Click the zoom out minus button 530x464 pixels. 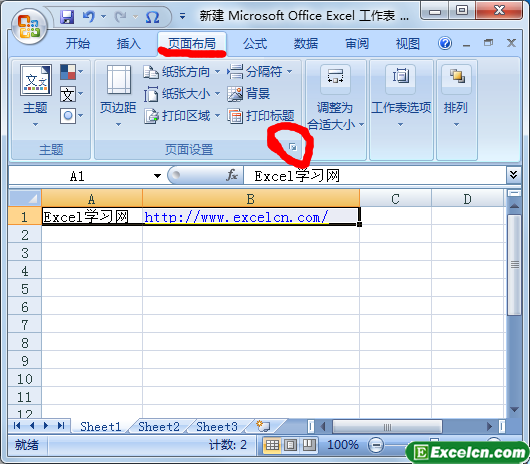point(376,445)
